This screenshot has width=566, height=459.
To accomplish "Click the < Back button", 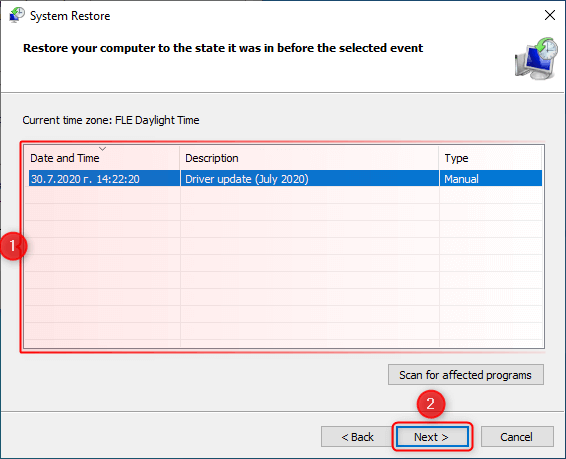I will click(357, 437).
